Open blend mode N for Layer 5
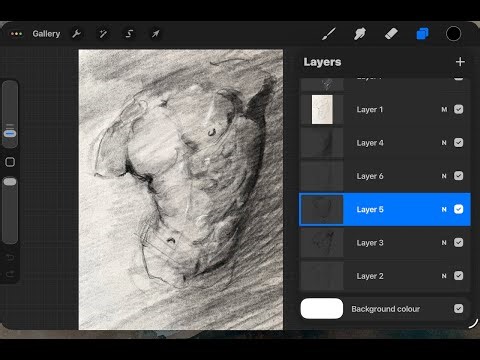 444,209
